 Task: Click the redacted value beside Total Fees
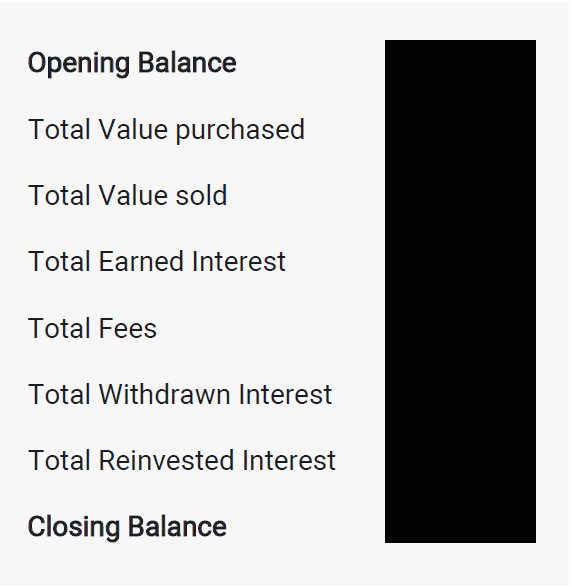460,328
